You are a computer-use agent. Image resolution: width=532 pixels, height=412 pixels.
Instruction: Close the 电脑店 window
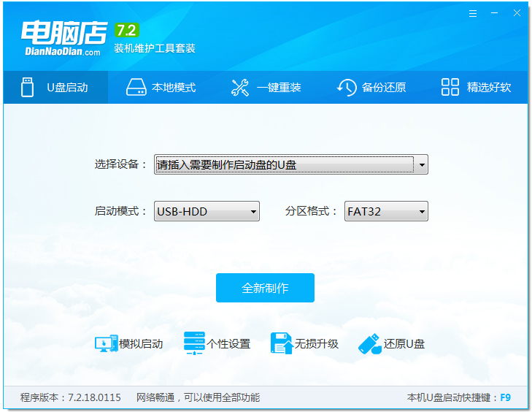[517, 13]
